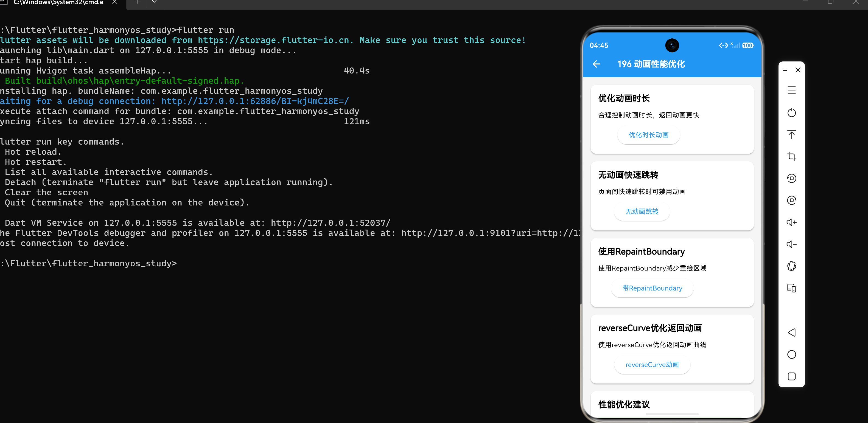Click the phone bottom gesture navigation bar

(x=672, y=414)
